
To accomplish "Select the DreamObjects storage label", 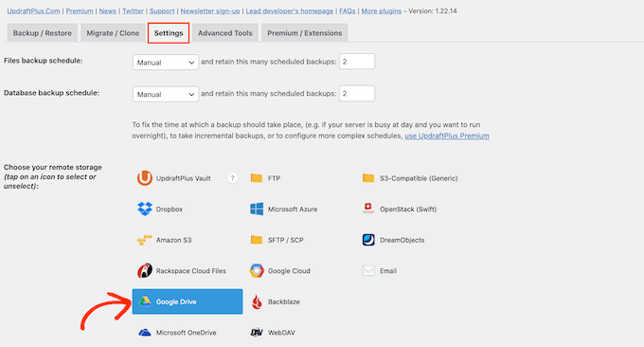I will (x=402, y=240).
